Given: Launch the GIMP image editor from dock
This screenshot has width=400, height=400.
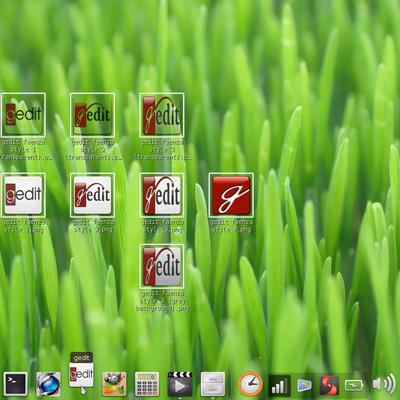Looking at the screenshot, I should click(x=114, y=384).
